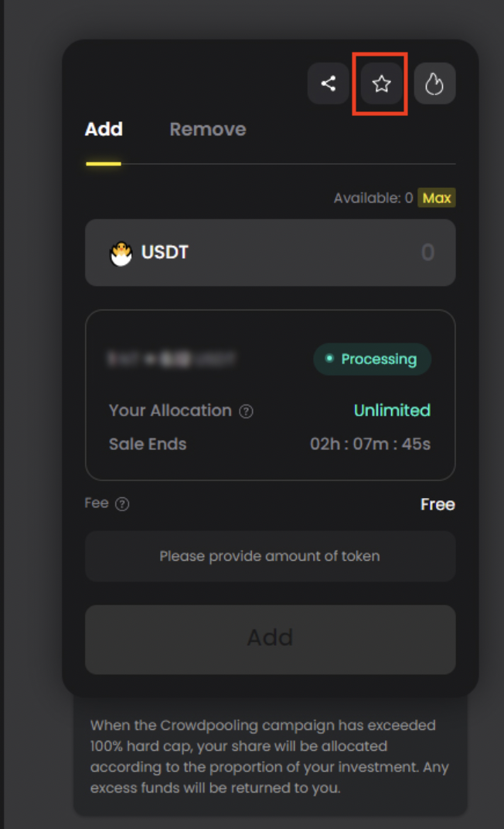Image resolution: width=504 pixels, height=829 pixels.
Task: Click the 'Please provide amount of token' message
Action: (x=270, y=556)
